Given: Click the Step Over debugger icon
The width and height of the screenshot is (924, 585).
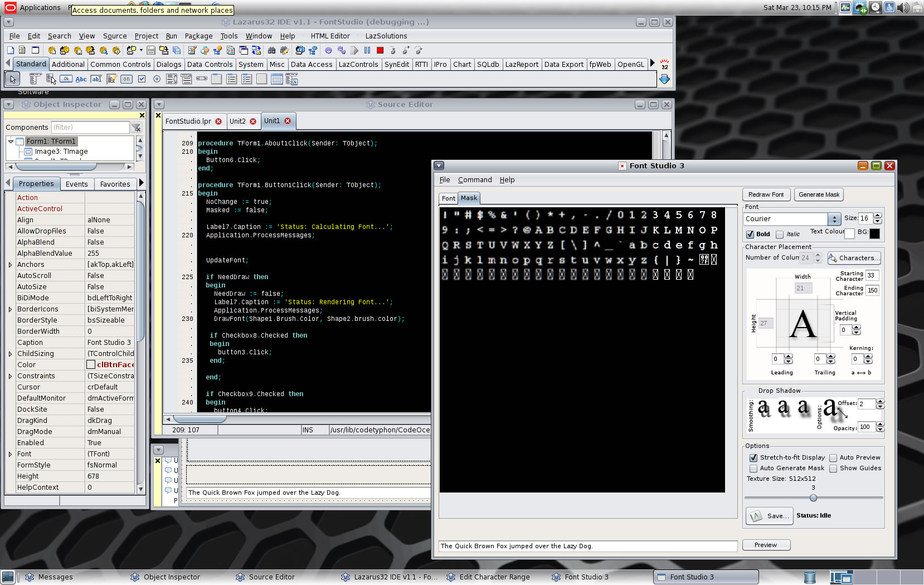Looking at the screenshot, I should pyautogui.click(x=406, y=50).
